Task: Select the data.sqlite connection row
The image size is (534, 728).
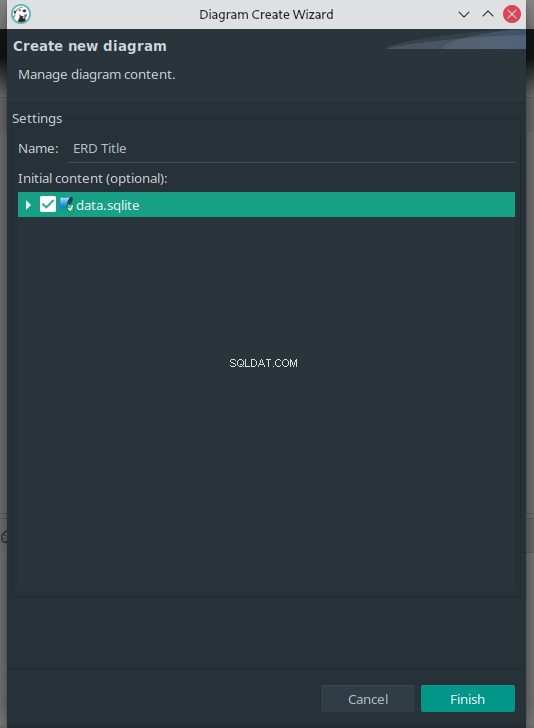Action: pos(266,204)
